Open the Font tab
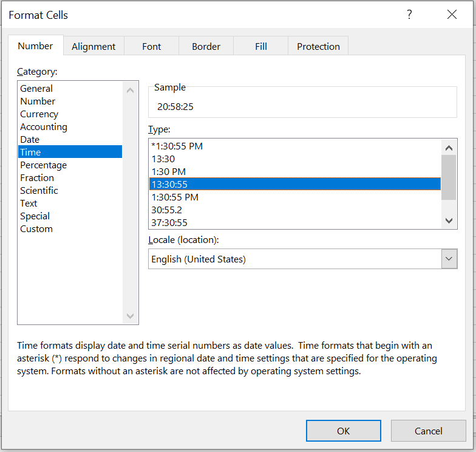This screenshot has height=452, width=476. (x=152, y=46)
